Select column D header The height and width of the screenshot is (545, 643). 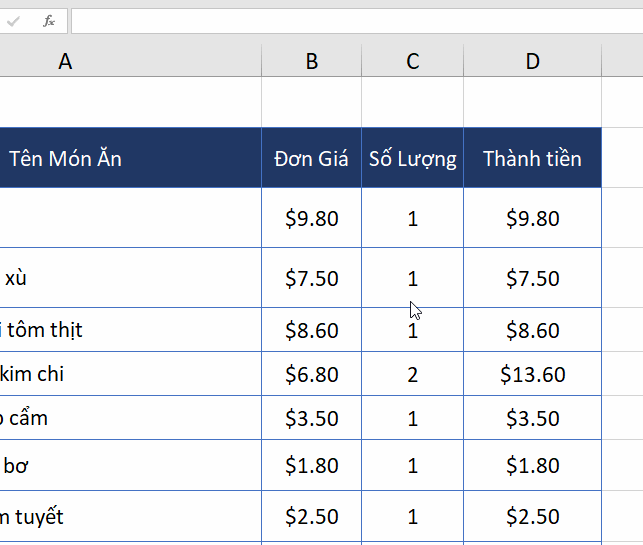533,61
